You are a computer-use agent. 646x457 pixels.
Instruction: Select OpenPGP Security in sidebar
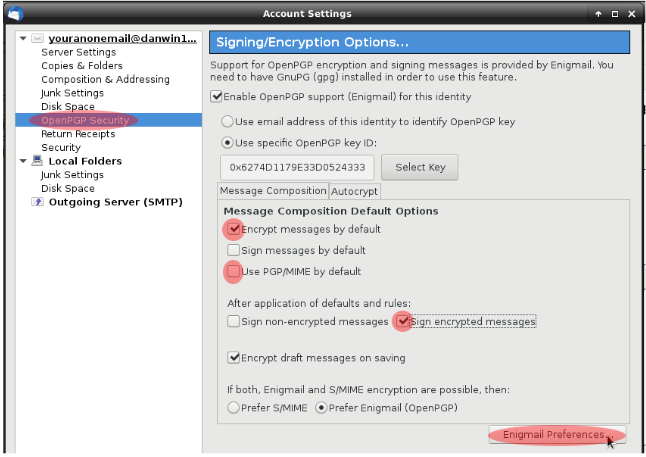coord(84,120)
